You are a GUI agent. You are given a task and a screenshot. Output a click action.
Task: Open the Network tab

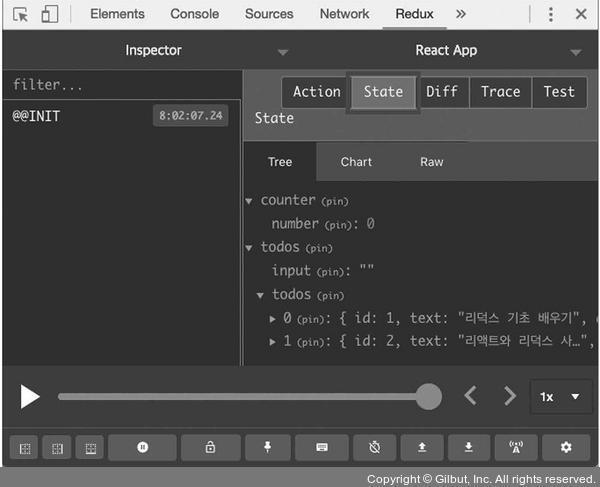[344, 14]
